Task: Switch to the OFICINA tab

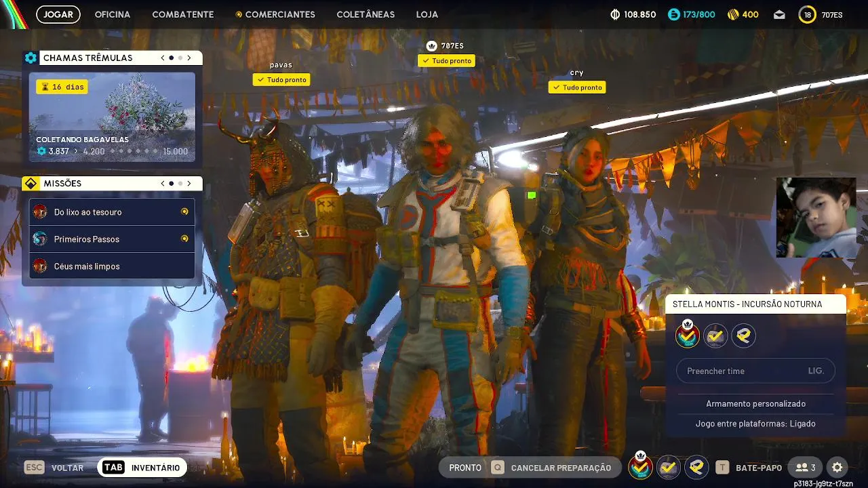Action: pyautogui.click(x=113, y=14)
